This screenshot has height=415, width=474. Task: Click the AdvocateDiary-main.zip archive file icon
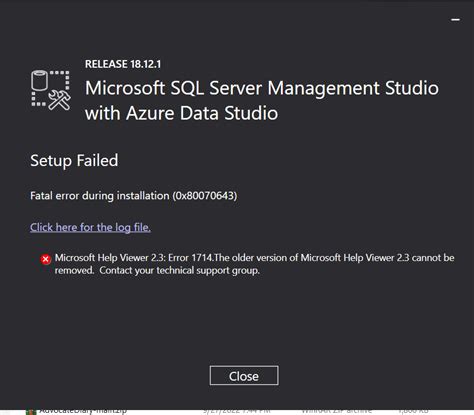[x=31, y=412]
